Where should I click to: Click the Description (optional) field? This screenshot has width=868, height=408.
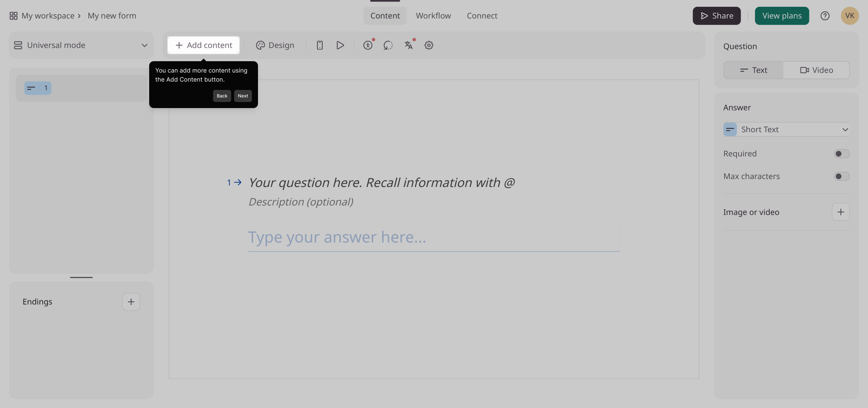(301, 202)
